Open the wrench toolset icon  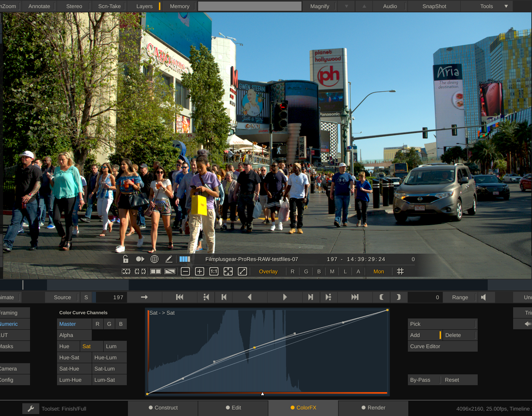(31, 409)
